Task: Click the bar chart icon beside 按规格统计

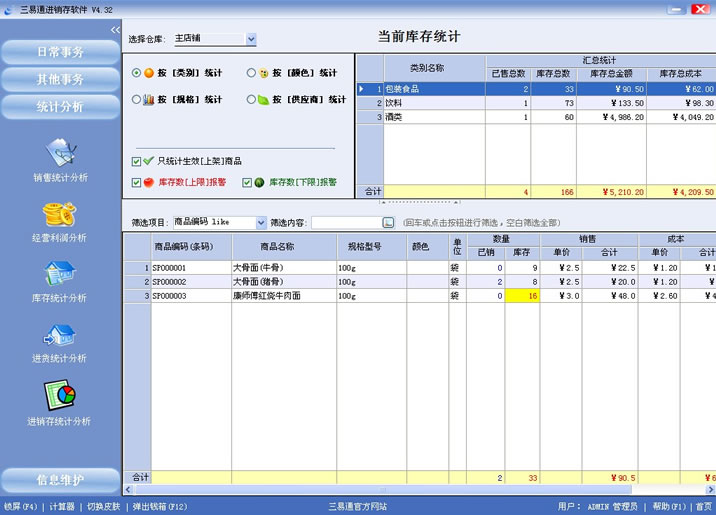Action: [149, 99]
